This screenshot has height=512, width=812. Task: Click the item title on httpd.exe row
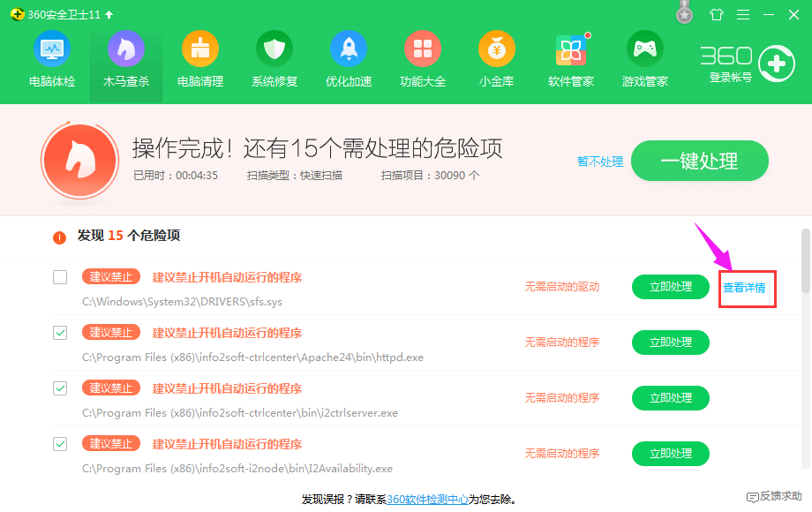227,333
